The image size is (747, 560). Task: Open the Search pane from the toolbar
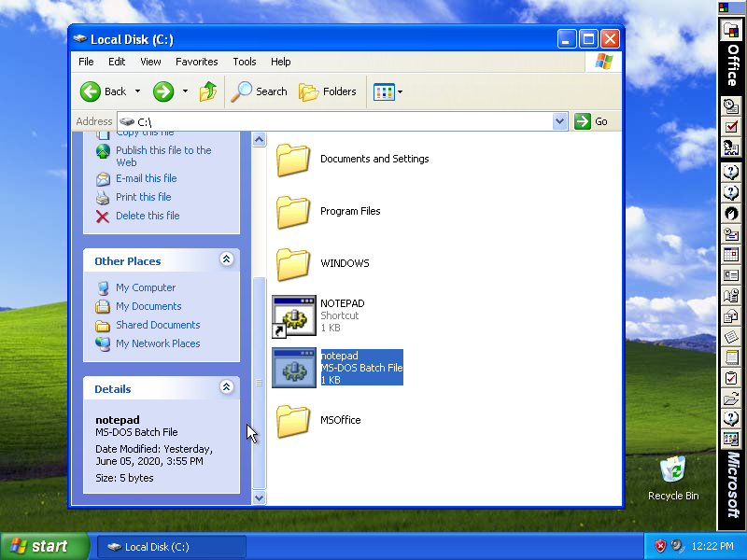[x=259, y=91]
